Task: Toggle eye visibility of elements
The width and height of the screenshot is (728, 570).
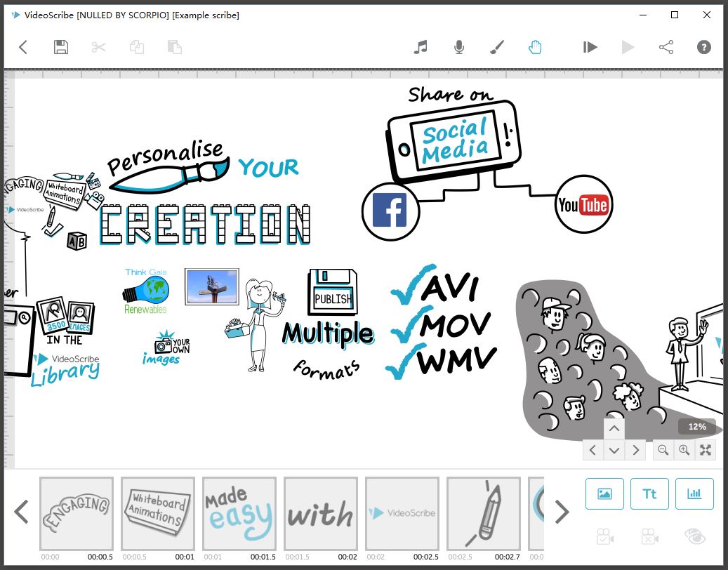Action: tap(694, 536)
